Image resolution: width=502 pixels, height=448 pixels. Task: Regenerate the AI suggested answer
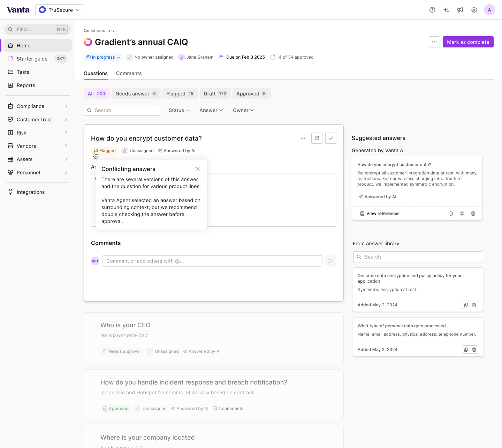click(x=462, y=214)
